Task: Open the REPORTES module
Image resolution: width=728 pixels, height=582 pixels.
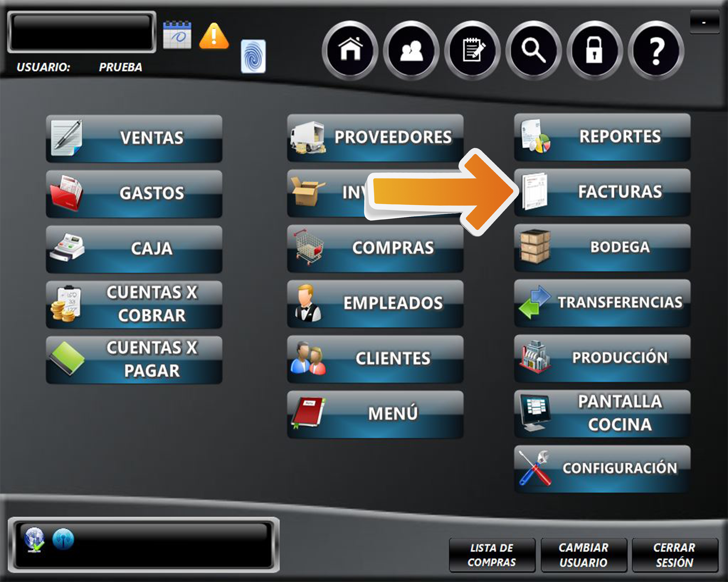Action: pyautogui.click(x=602, y=137)
